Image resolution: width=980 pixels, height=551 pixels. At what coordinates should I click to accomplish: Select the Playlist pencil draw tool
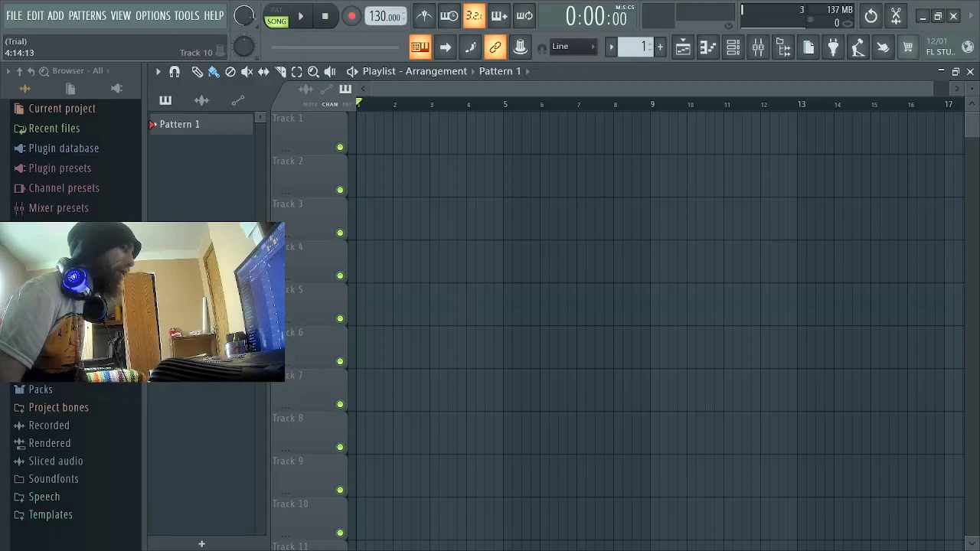point(197,71)
